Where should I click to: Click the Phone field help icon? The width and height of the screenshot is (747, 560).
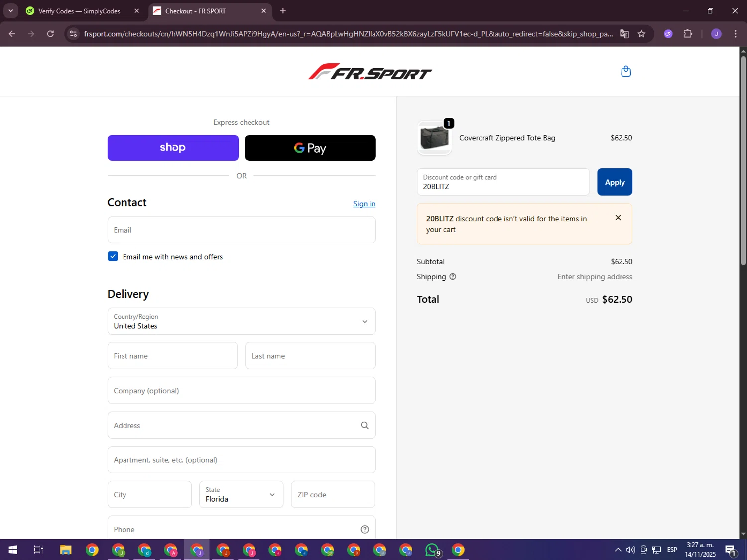click(365, 529)
